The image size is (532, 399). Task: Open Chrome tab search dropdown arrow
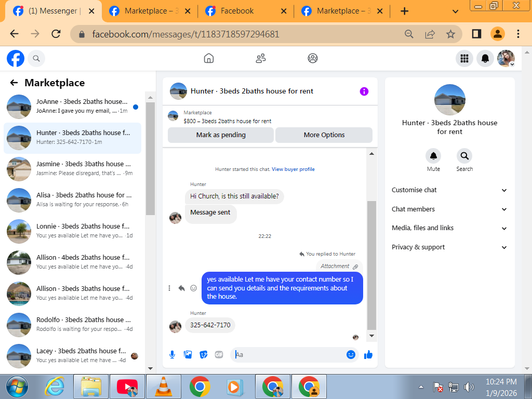coord(455,11)
